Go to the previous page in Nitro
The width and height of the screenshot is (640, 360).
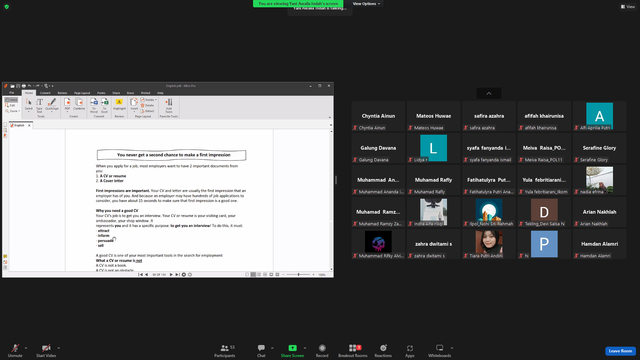point(147,275)
